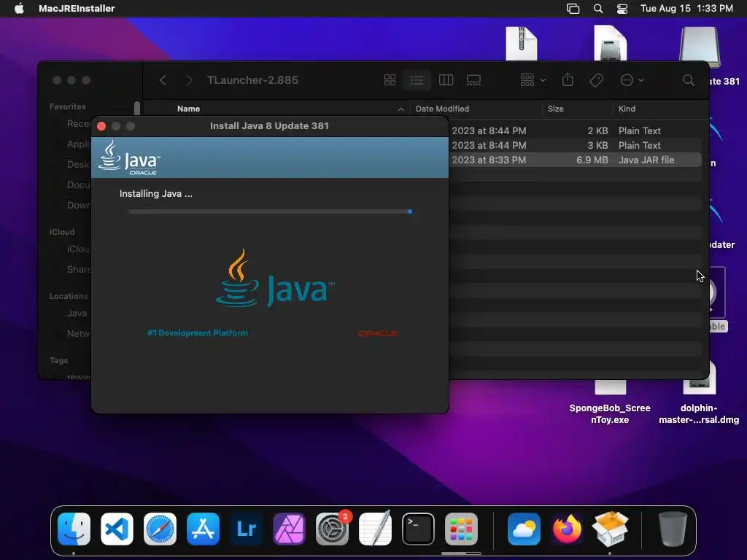Click the Finder share icon
747x560 pixels.
[x=568, y=79]
